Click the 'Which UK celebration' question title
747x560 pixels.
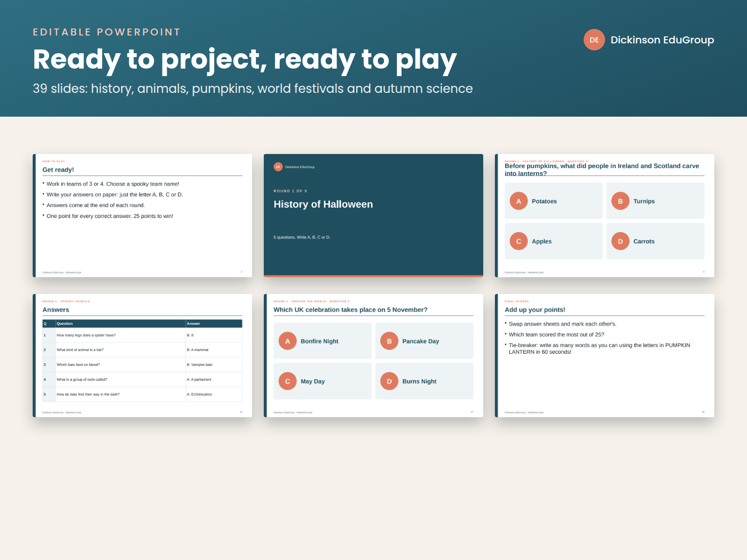click(351, 309)
